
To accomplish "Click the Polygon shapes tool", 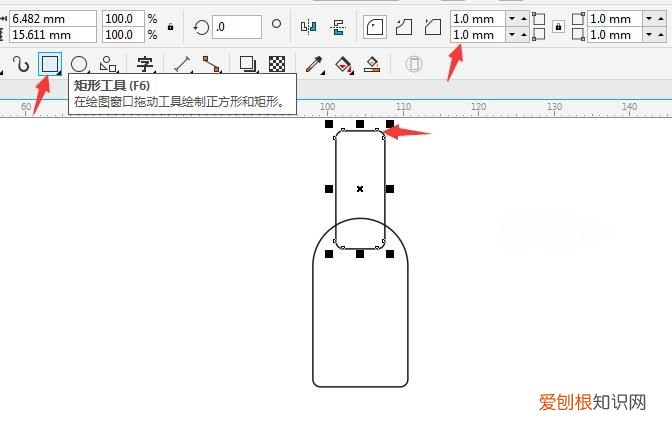I will pyautogui.click(x=108, y=65).
